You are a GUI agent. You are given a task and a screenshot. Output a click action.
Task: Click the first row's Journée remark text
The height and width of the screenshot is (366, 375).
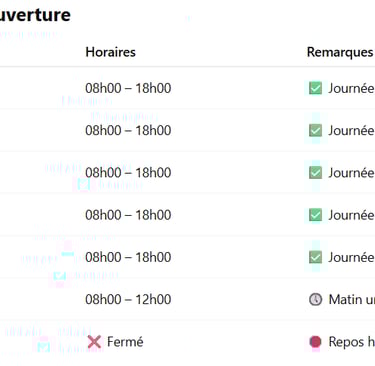pyautogui.click(x=351, y=88)
